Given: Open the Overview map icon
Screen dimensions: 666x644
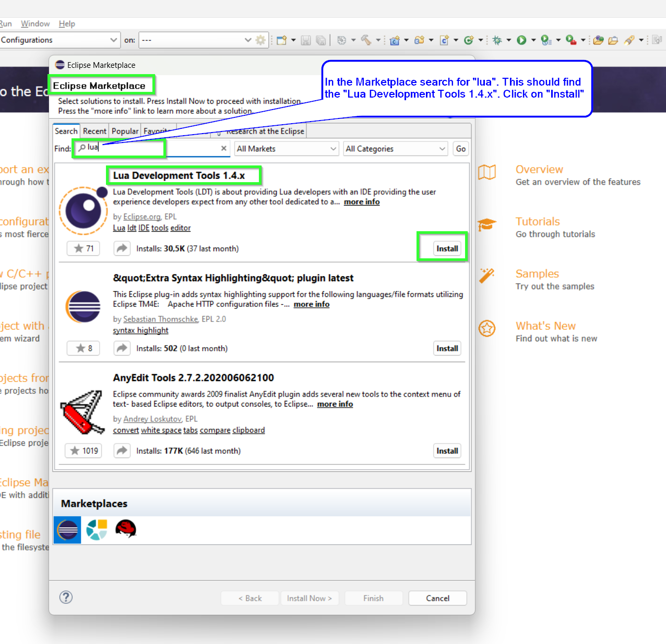Looking at the screenshot, I should click(x=487, y=173).
